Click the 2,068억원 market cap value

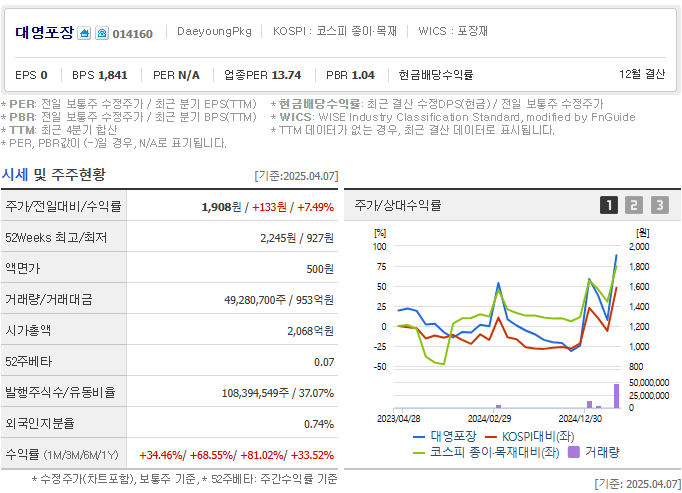pyautogui.click(x=310, y=331)
